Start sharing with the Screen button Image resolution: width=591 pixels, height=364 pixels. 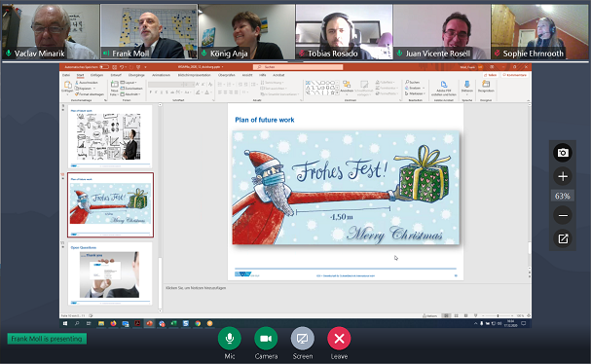[x=302, y=339]
